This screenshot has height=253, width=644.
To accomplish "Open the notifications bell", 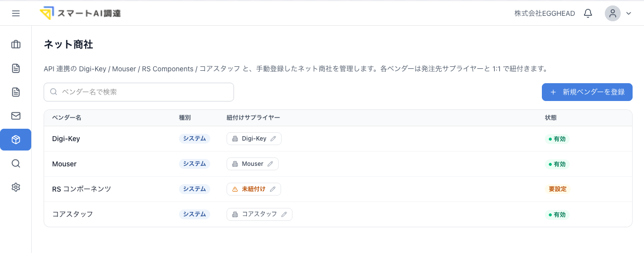I will (x=588, y=13).
